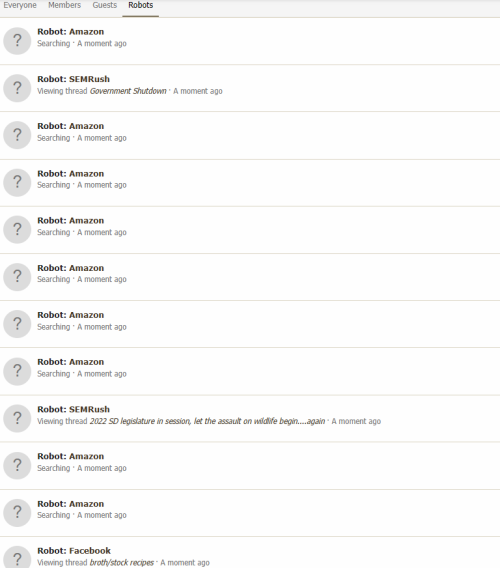Image resolution: width=500 pixels, height=568 pixels.
Task: Click the avatar of the last Amazon robot
Action: [17, 513]
